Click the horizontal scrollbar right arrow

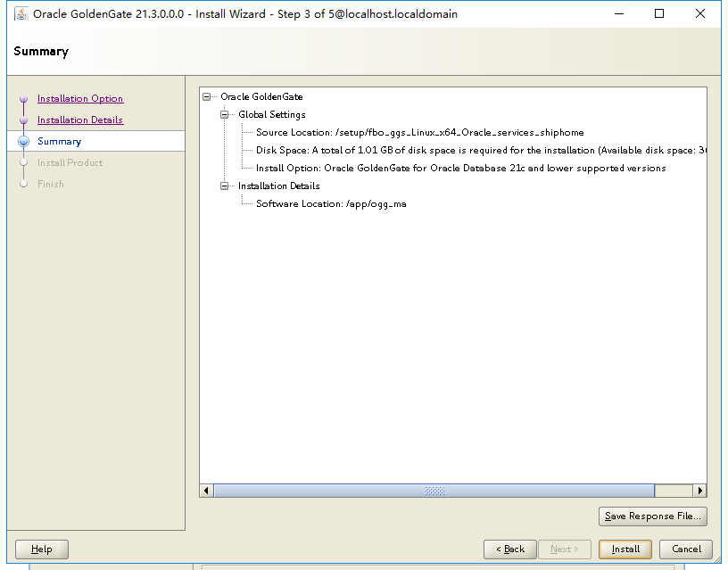click(699, 491)
